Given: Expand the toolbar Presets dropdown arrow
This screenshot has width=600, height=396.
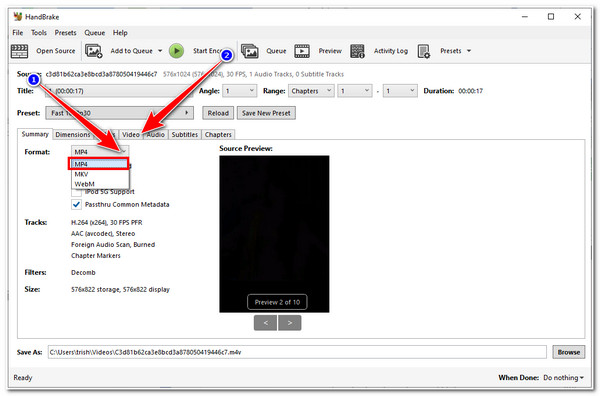Looking at the screenshot, I should (x=469, y=51).
